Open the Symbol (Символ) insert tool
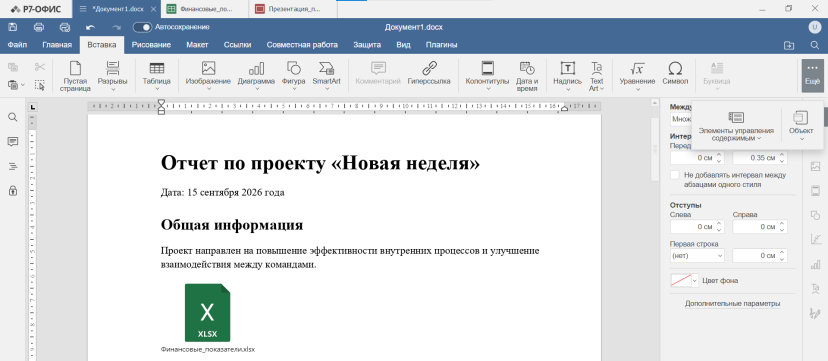This screenshot has height=361, width=828. (675, 73)
